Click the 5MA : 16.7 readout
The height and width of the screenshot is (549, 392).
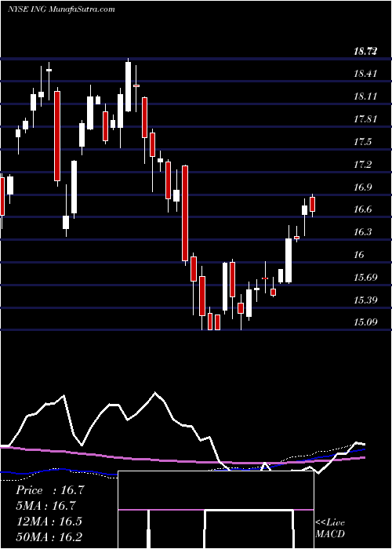coord(46,506)
